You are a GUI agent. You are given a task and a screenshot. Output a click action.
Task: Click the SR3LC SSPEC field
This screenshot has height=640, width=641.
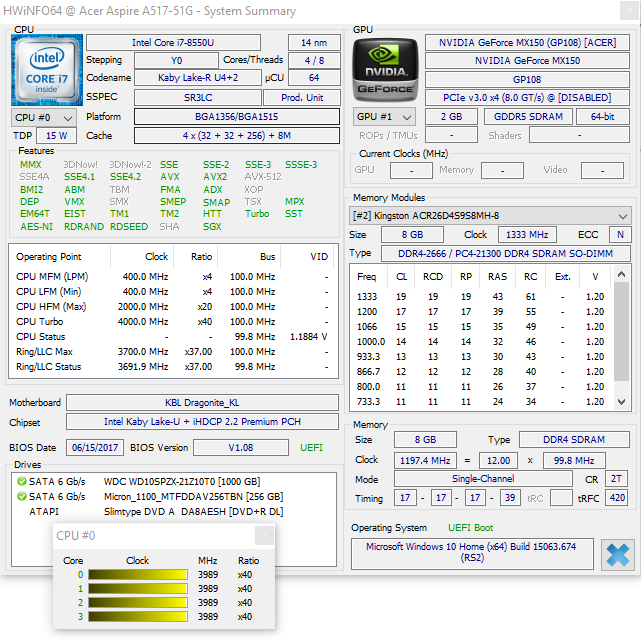pos(198,98)
